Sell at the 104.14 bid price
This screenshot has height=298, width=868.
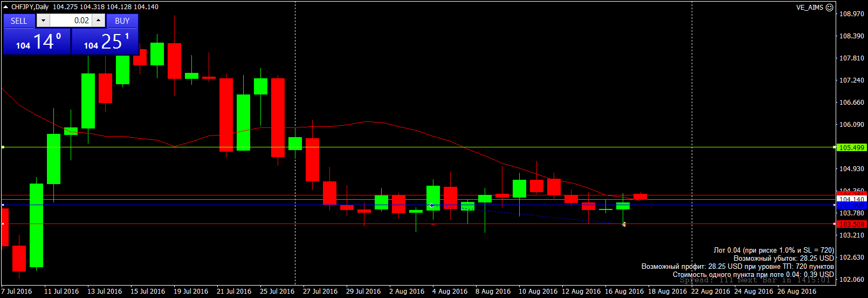click(37, 42)
